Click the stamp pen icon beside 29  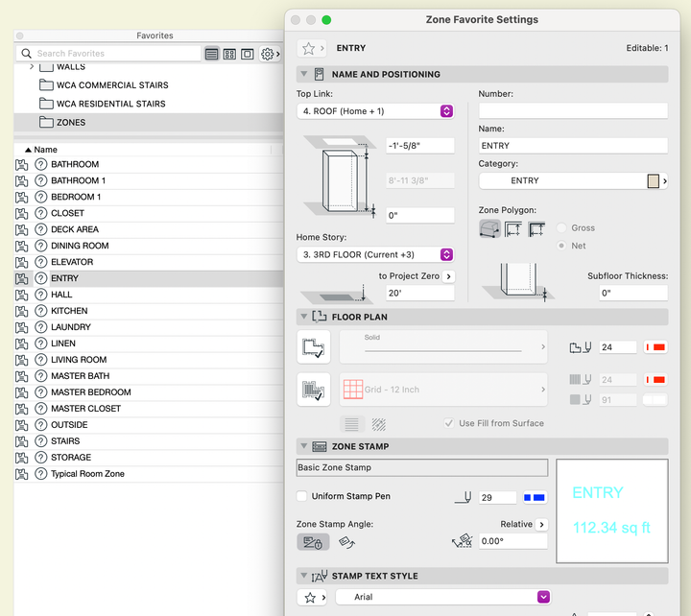tap(464, 497)
